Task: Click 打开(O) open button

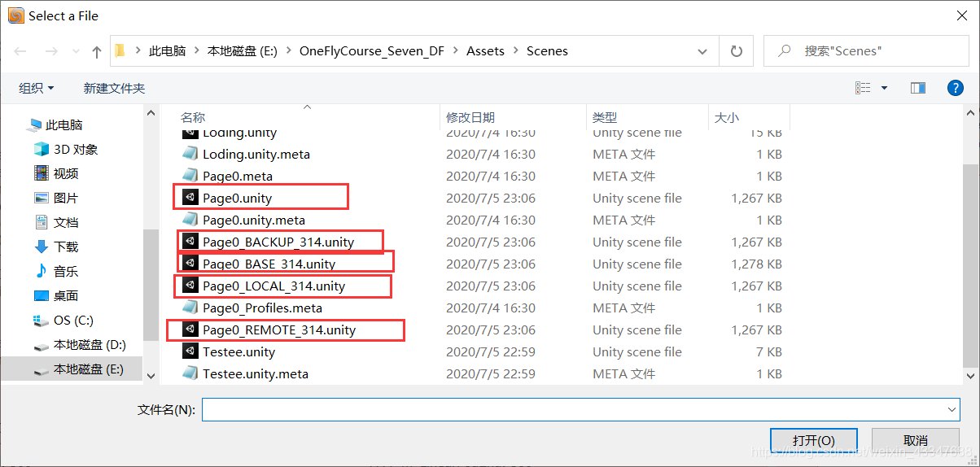Action: coord(813,440)
